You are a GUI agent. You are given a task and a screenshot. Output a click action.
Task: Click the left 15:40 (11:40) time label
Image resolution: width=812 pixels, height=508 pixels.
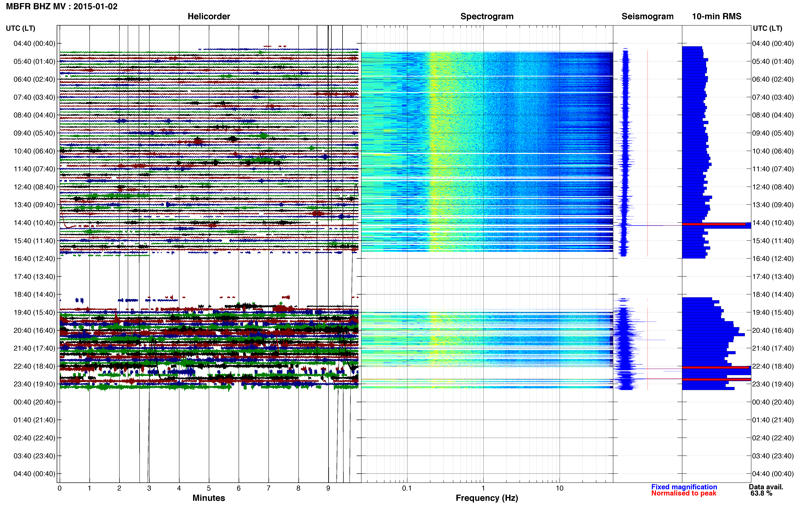click(x=34, y=241)
